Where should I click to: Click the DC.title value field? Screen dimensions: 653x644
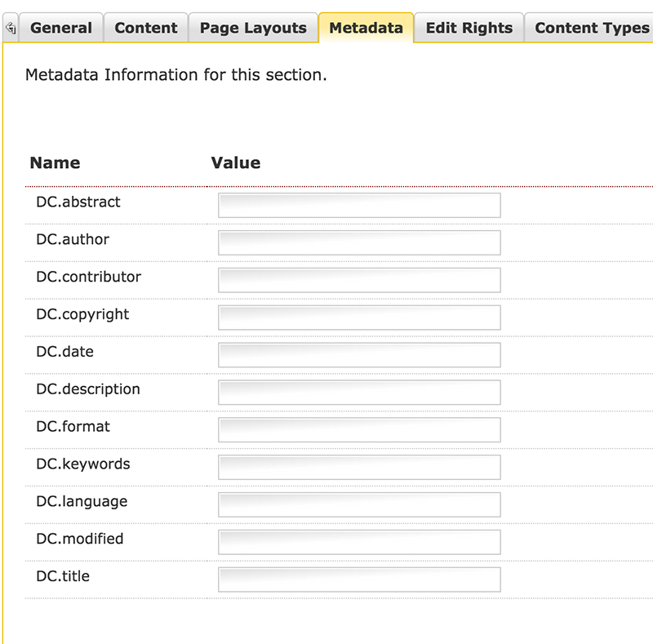[359, 580]
